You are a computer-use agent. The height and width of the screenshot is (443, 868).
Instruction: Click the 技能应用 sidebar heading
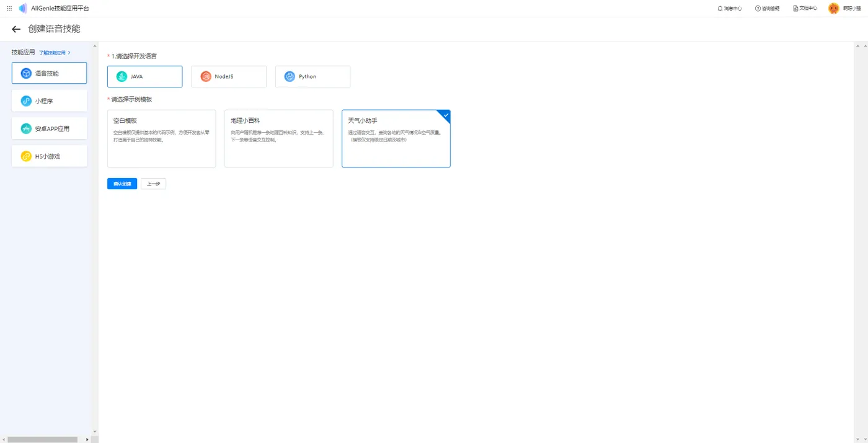click(24, 52)
